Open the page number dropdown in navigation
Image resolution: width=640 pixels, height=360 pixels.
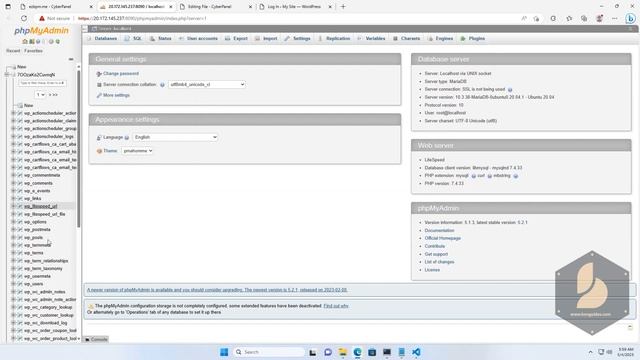(x=40, y=95)
